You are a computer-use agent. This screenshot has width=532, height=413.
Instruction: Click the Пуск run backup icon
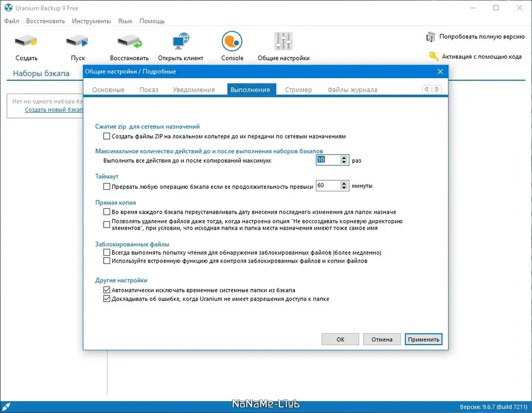click(78, 41)
